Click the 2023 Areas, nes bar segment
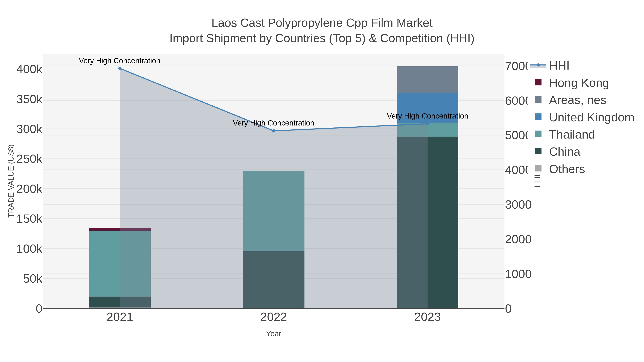This screenshot has height=362, width=644. [428, 79]
